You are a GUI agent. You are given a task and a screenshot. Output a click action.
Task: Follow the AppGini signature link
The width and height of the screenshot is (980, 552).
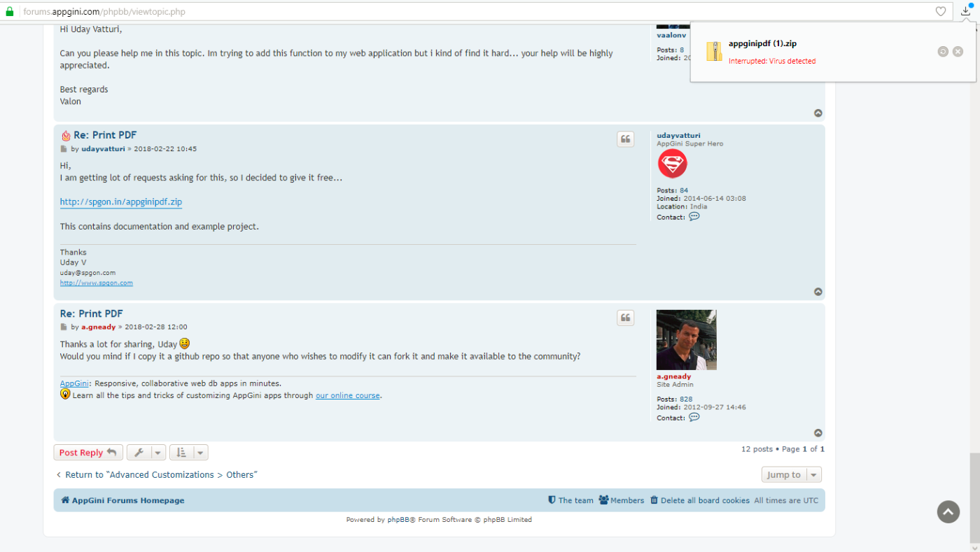pos(74,383)
